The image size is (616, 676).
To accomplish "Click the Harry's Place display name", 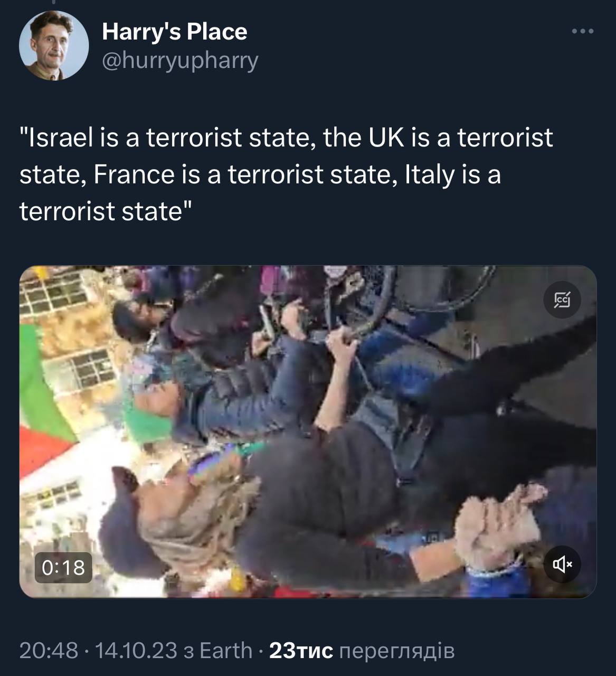I will (x=174, y=32).
